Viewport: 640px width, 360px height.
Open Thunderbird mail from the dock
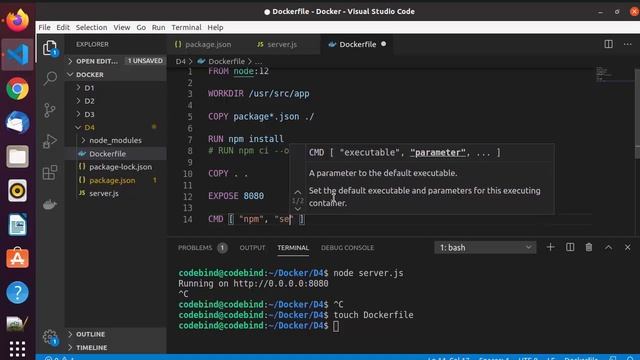[x=18, y=122]
